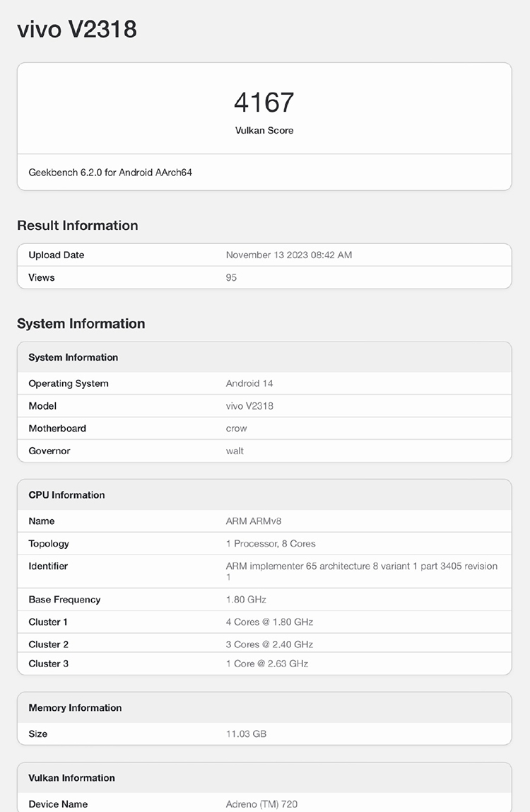Image resolution: width=530 pixels, height=812 pixels.
Task: Click the Device Name label
Action: 58,804
